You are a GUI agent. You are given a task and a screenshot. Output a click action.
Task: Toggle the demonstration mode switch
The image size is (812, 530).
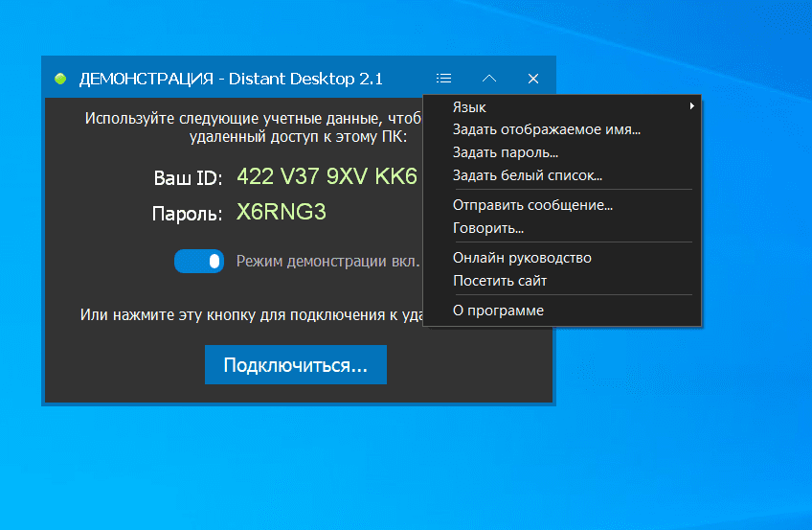tap(199, 261)
